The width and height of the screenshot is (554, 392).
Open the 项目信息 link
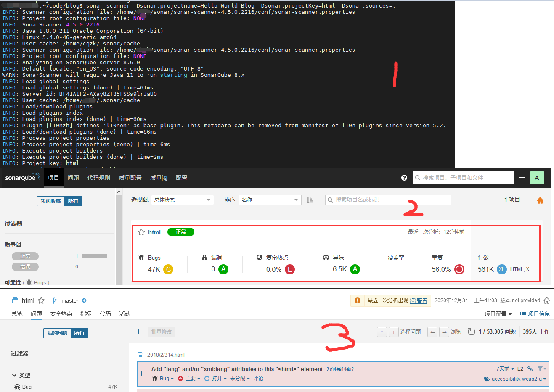pyautogui.click(x=535, y=314)
